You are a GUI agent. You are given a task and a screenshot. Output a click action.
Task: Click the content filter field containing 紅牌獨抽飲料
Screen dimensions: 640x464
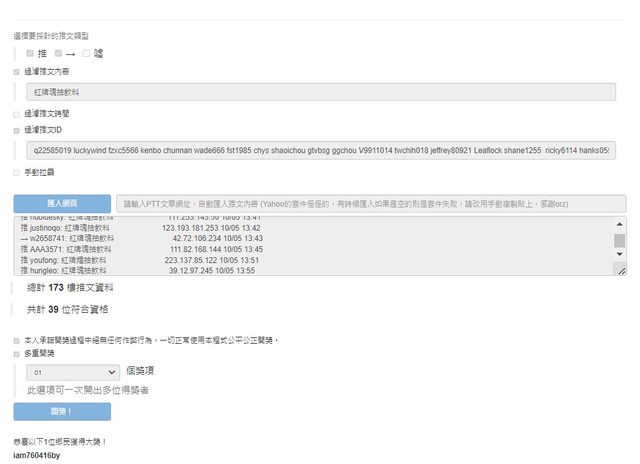[x=320, y=91]
